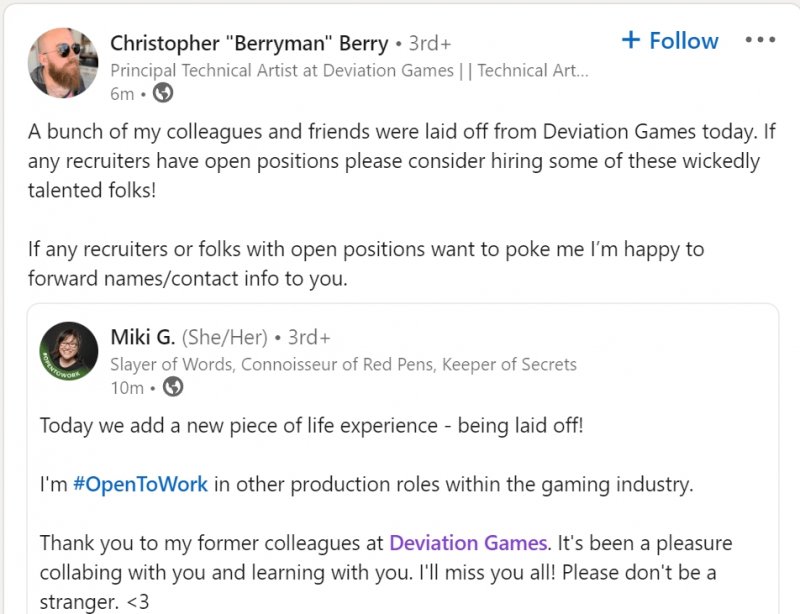Click the 3rd+ connection badge on Miki's post
The width and height of the screenshot is (800, 614).
pos(308,338)
